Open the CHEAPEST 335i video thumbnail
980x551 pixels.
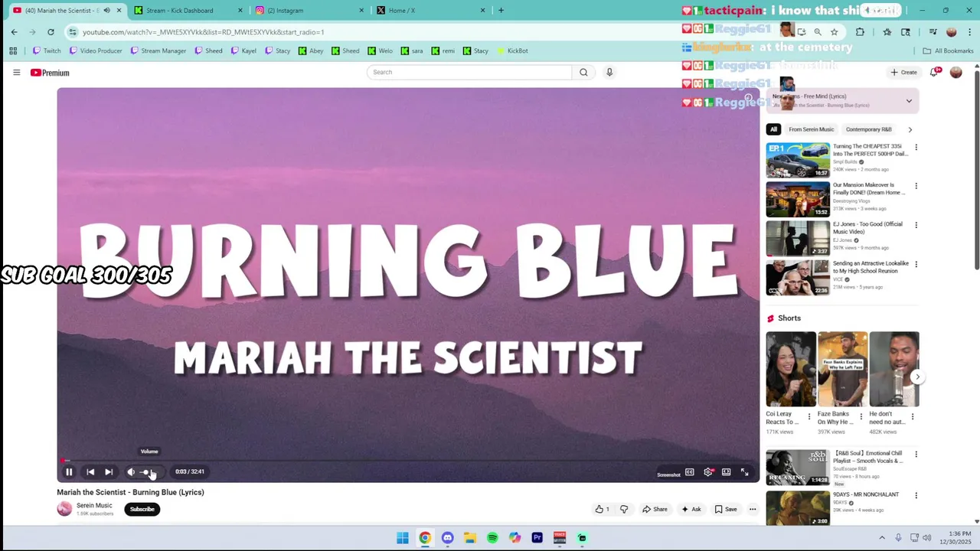pos(798,160)
